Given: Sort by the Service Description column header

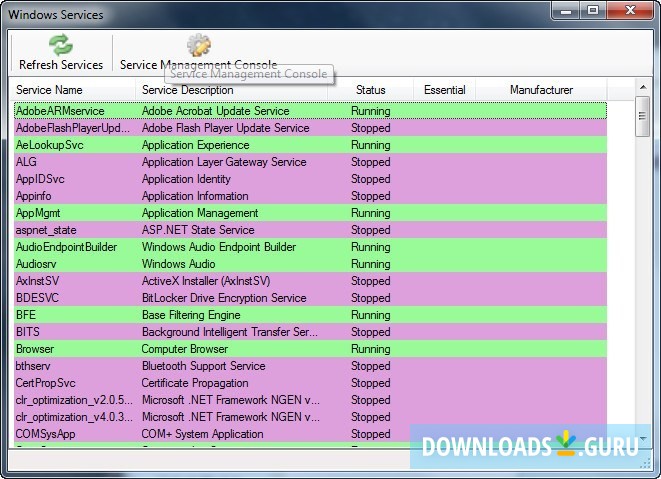Looking at the screenshot, I should coord(231,90).
